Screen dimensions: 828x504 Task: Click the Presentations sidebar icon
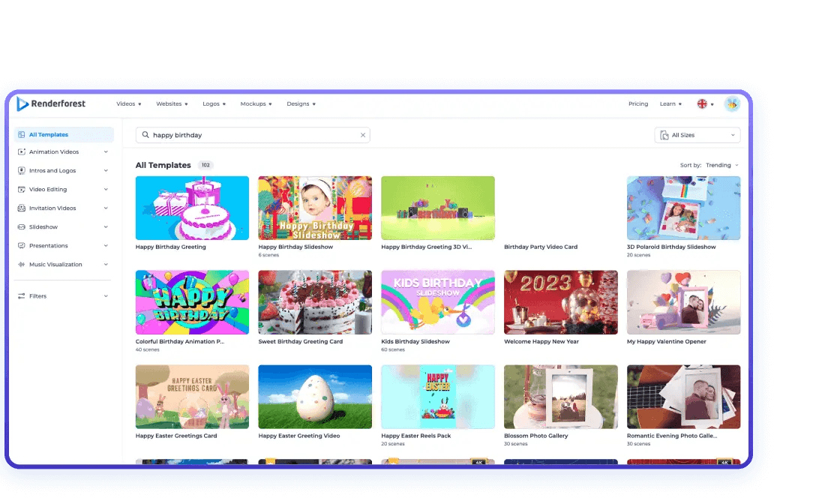pos(21,246)
